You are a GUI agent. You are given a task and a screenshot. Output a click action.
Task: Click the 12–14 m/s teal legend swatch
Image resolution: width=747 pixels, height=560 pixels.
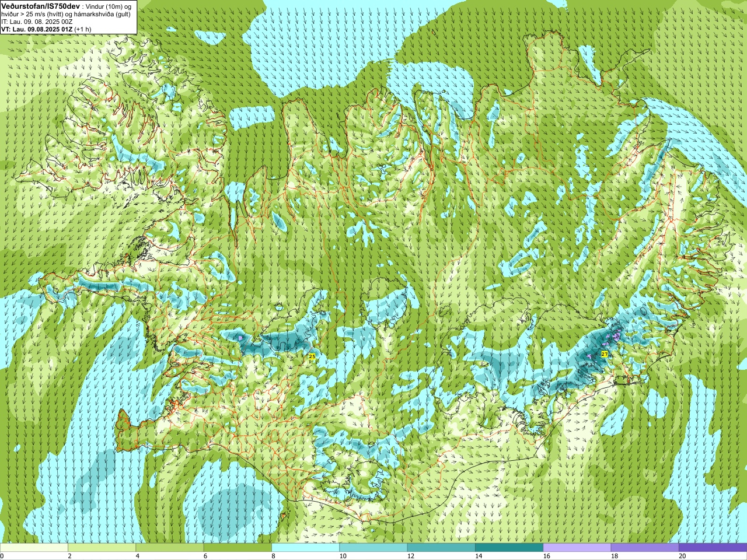[441, 548]
